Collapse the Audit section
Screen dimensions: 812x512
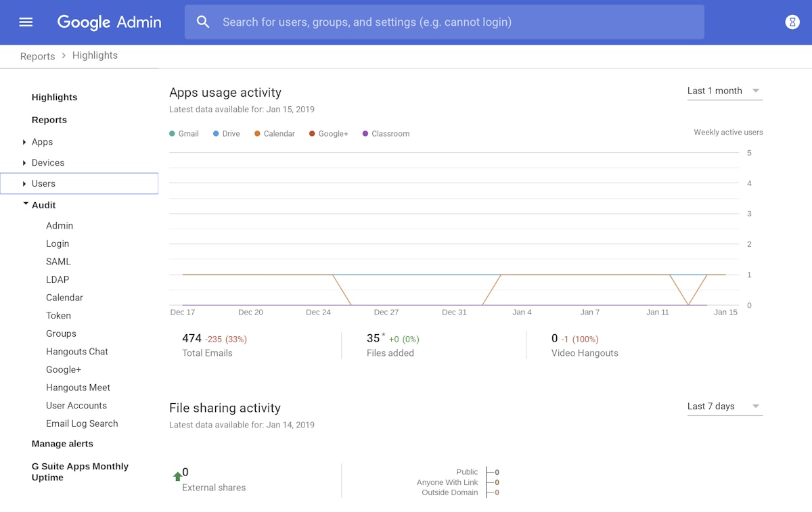[26, 204]
